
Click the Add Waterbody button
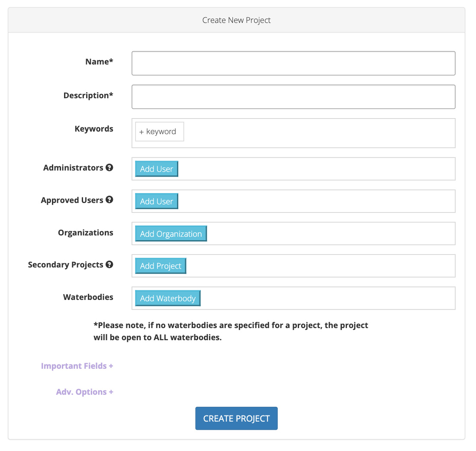point(168,299)
